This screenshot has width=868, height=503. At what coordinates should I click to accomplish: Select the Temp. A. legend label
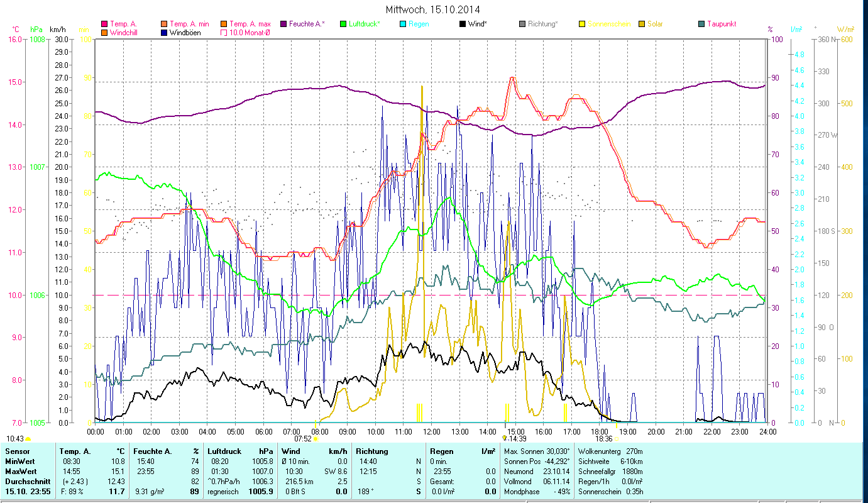[123, 24]
